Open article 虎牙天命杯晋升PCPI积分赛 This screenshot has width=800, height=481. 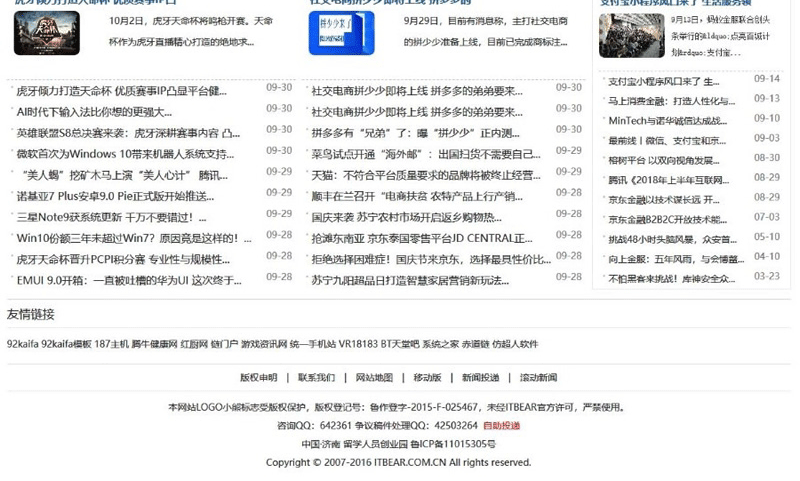pos(123,260)
